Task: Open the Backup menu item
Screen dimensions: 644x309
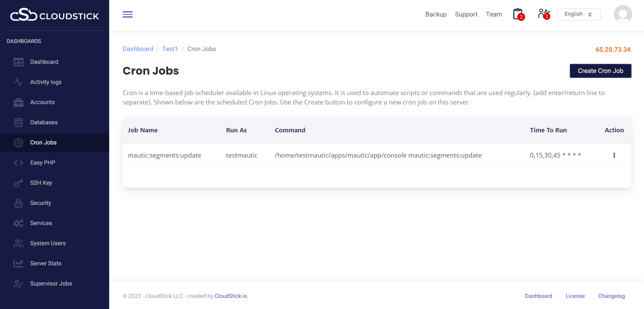Action: [x=436, y=14]
